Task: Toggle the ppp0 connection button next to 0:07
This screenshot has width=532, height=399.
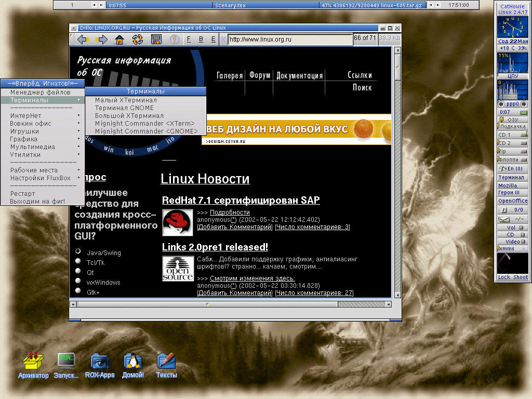Action: coord(524,112)
